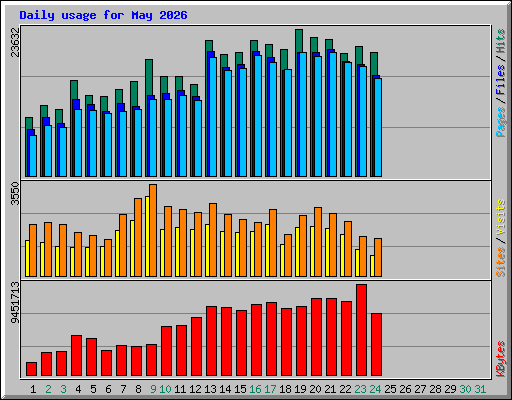Click day 5 on the x-axis

93,389
